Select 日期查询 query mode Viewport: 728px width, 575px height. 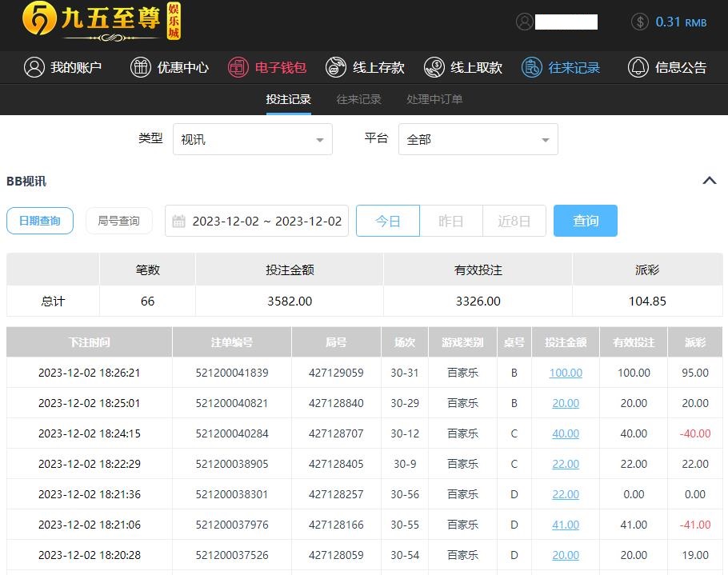pyautogui.click(x=40, y=221)
